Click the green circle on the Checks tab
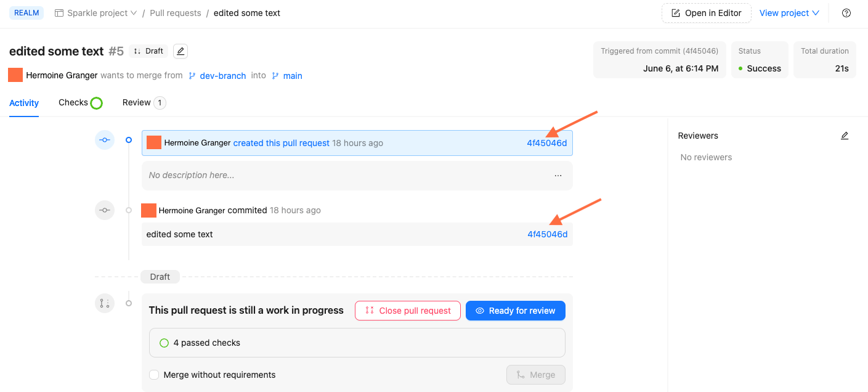868x392 pixels. [97, 103]
